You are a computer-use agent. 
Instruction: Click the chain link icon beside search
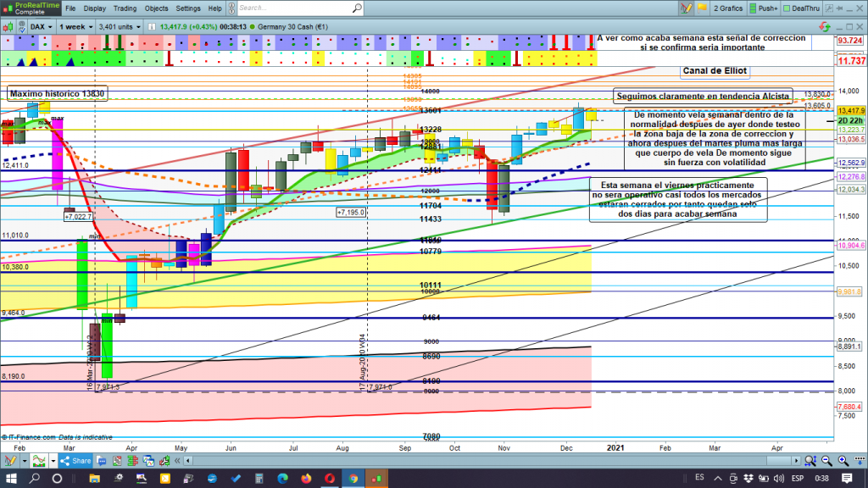(x=231, y=8)
